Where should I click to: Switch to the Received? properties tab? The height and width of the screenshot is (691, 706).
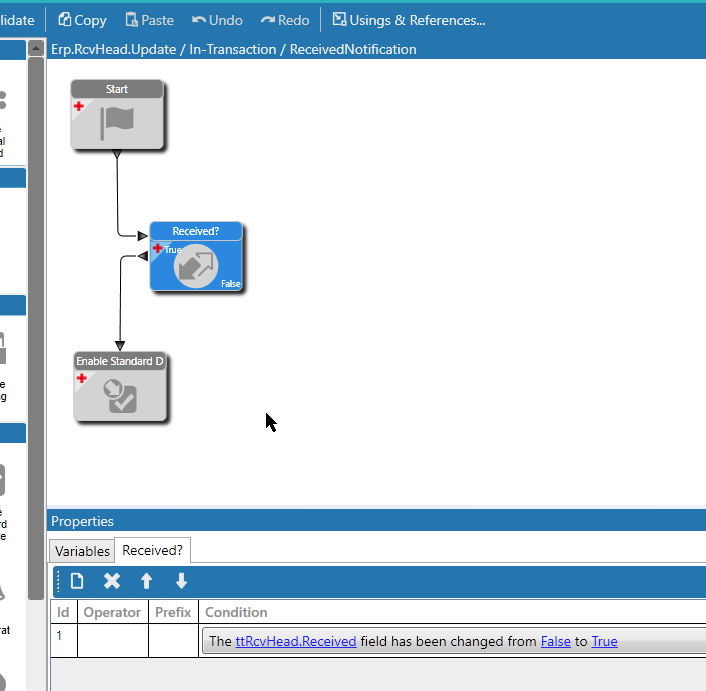click(152, 550)
